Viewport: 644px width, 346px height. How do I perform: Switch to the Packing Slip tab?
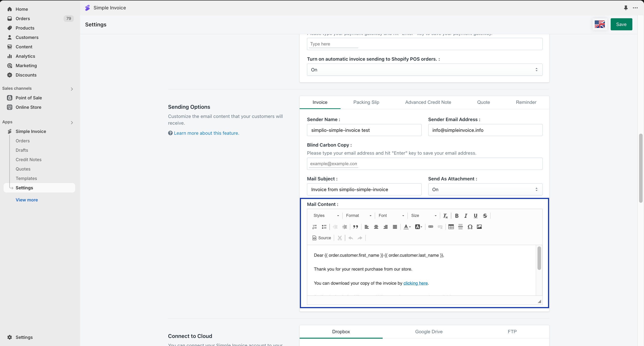(366, 102)
